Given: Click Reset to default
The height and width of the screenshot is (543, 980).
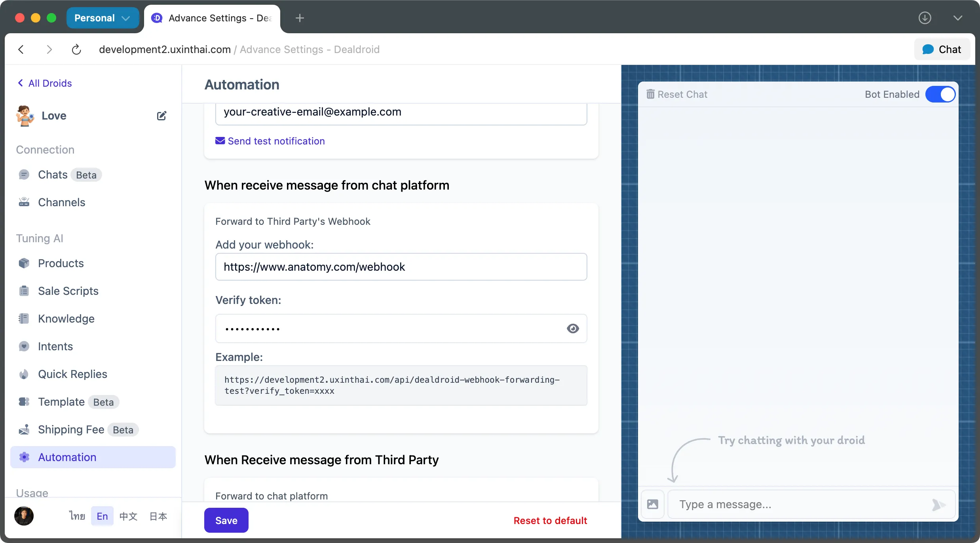Looking at the screenshot, I should pos(550,520).
